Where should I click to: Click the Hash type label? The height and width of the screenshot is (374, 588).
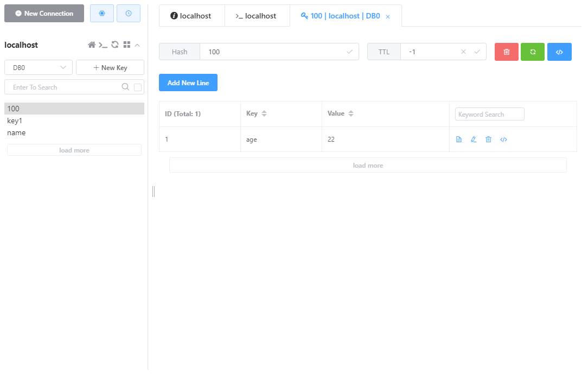[x=180, y=52]
